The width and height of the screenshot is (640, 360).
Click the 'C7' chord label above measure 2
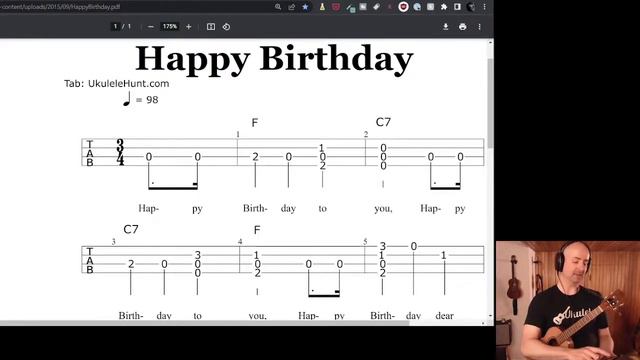point(383,122)
